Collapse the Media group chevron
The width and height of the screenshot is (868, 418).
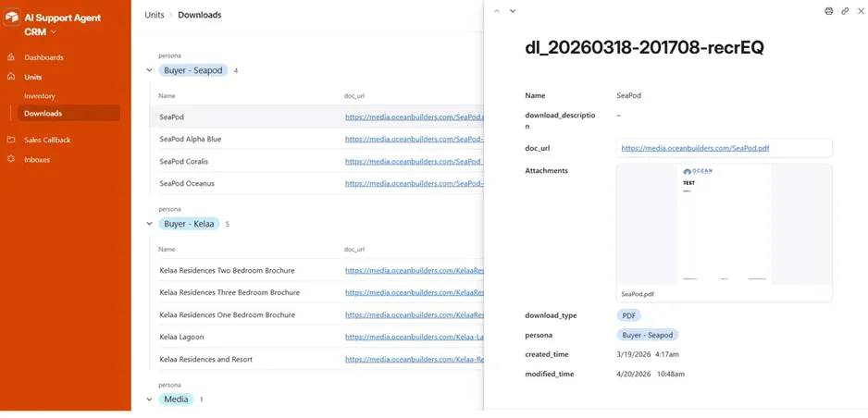148,400
